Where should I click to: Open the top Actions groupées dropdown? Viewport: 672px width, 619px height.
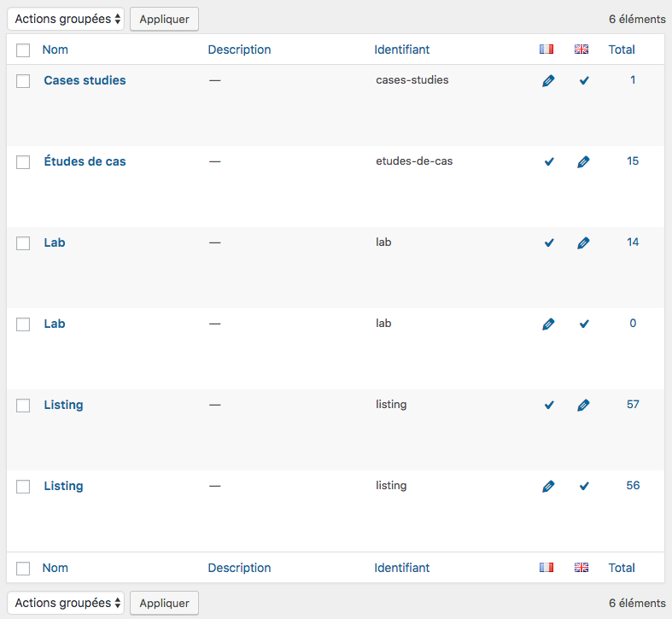(66, 19)
